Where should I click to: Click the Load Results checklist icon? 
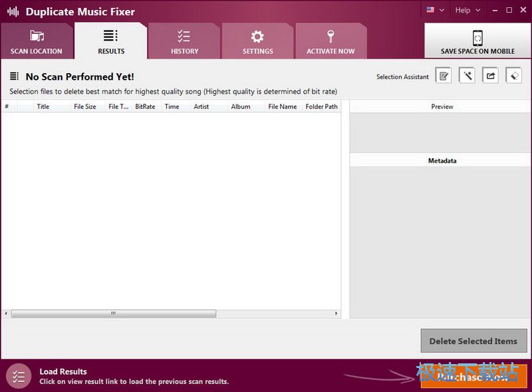point(19,377)
